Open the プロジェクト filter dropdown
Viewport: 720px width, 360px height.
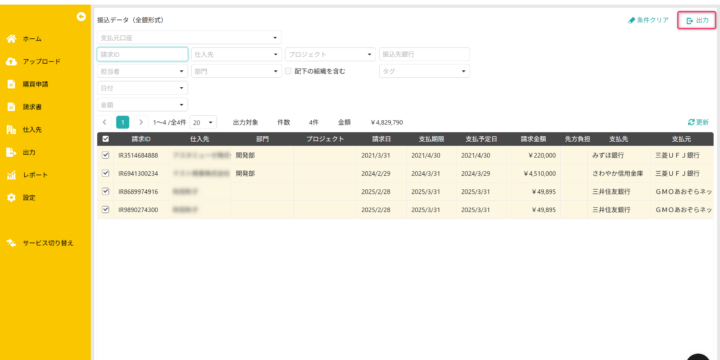click(330, 54)
